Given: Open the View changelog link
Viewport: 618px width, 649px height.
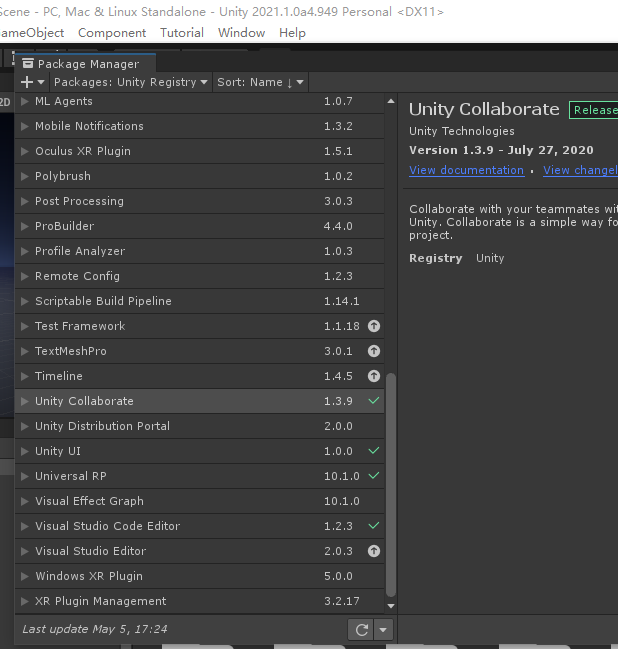Looking at the screenshot, I should point(580,170).
